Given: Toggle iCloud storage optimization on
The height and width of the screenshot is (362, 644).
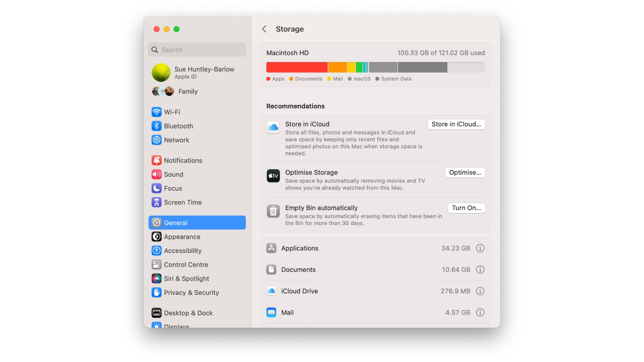Looking at the screenshot, I should (456, 124).
